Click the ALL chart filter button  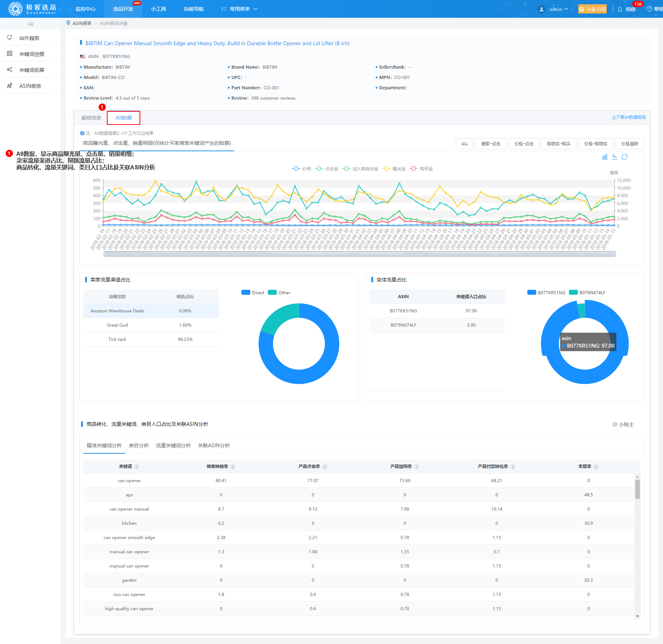[465, 144]
